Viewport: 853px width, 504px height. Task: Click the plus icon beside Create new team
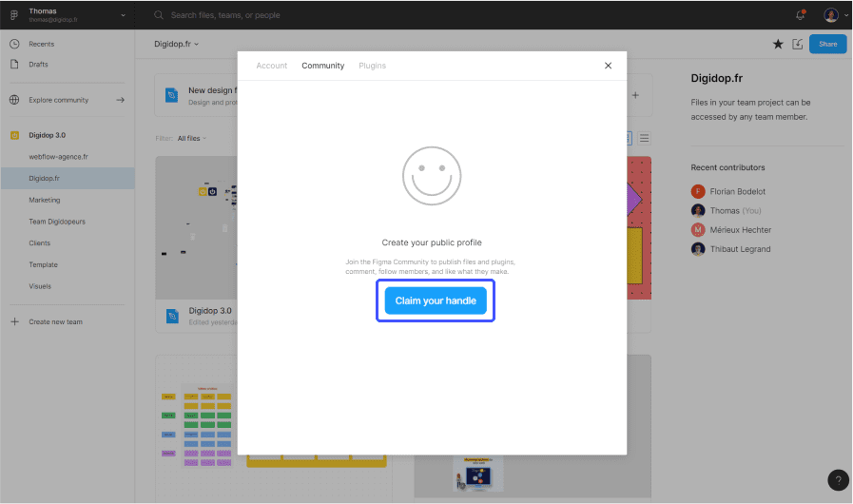[14, 321]
